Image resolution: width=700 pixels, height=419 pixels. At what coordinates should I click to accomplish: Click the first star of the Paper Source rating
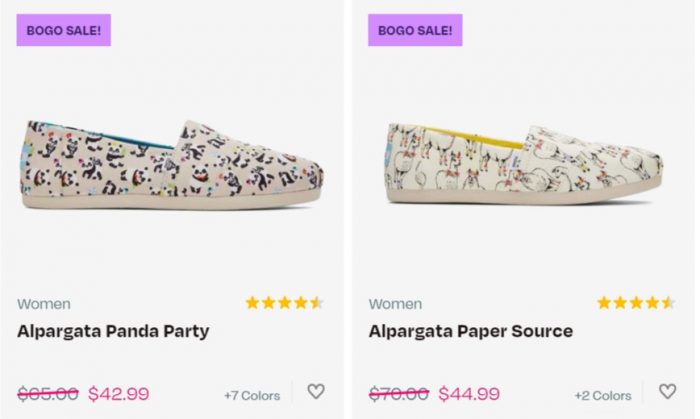[x=604, y=302]
